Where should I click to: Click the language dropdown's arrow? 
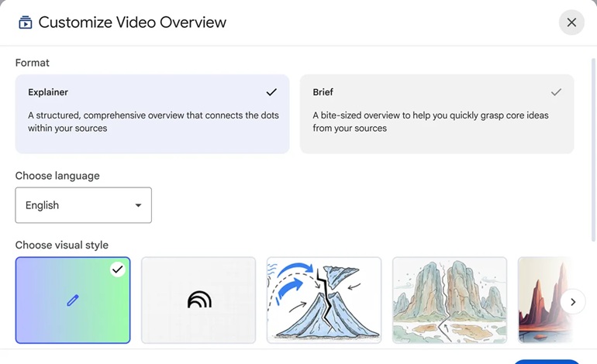138,205
